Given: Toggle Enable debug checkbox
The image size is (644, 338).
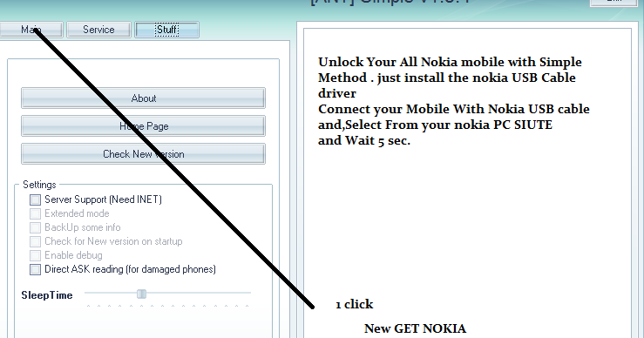Looking at the screenshot, I should (36, 255).
